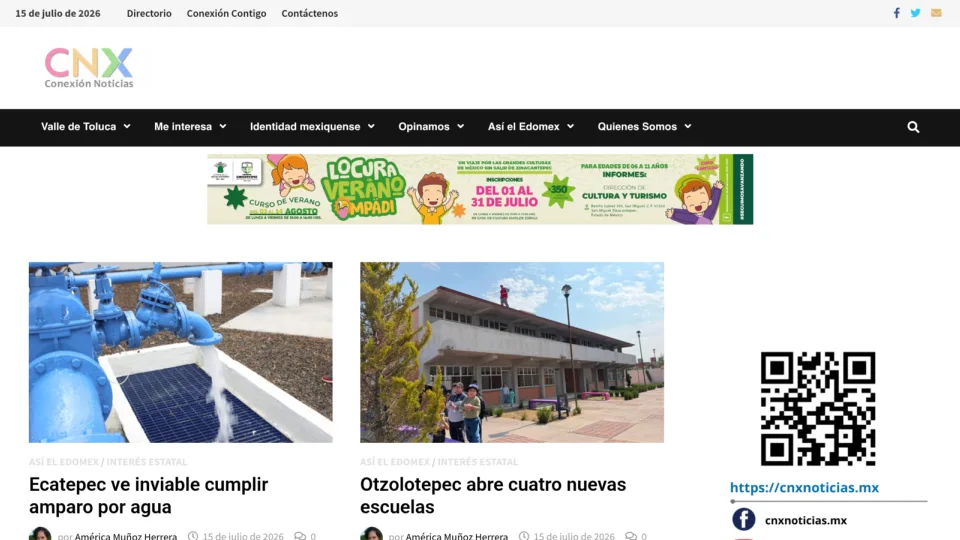
Task: Open the Facebook icon in the top bar
Action: click(x=896, y=13)
